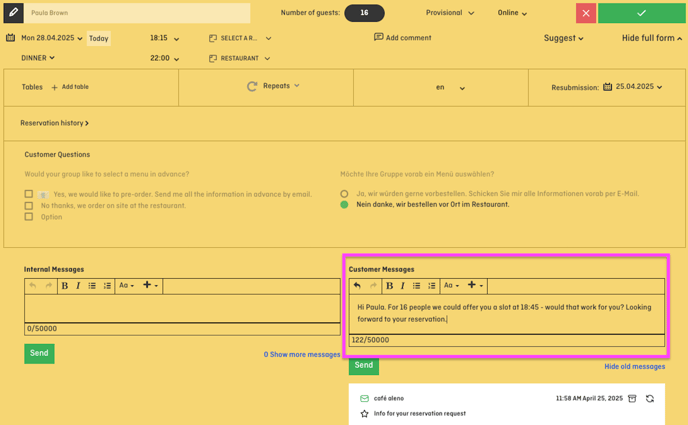
Task: Click the room icon next to RESTAURANT
Action: coord(213,58)
